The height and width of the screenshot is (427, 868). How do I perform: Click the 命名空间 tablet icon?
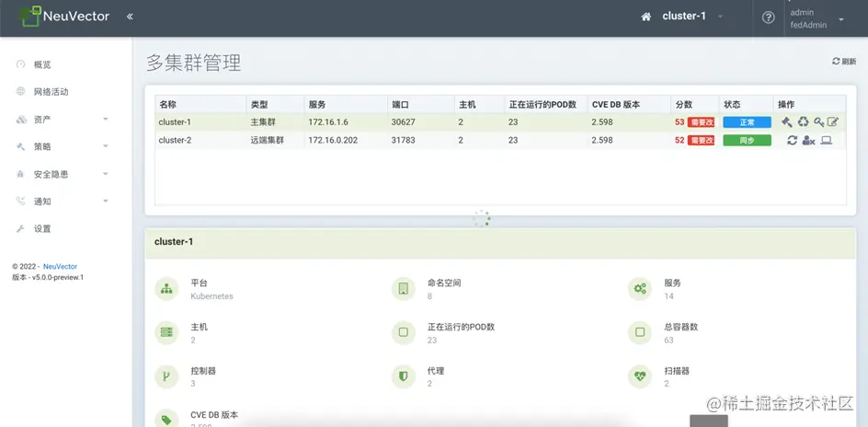click(x=403, y=289)
